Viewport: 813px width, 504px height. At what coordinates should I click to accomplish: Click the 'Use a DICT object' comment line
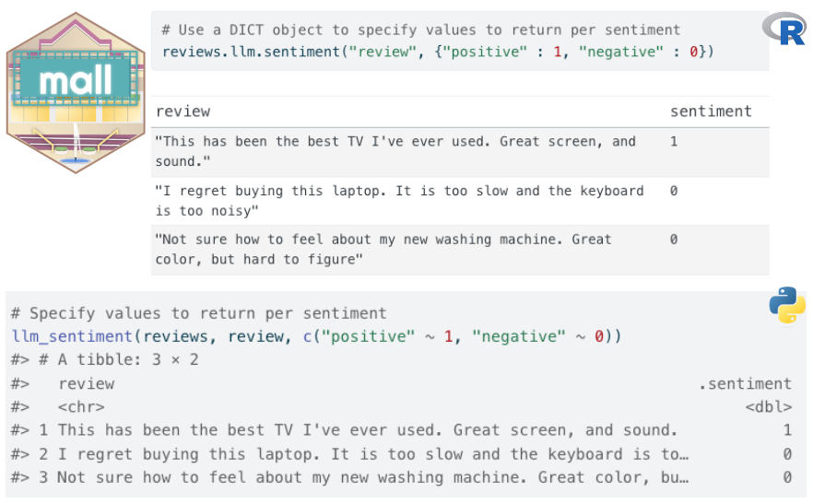click(x=420, y=30)
